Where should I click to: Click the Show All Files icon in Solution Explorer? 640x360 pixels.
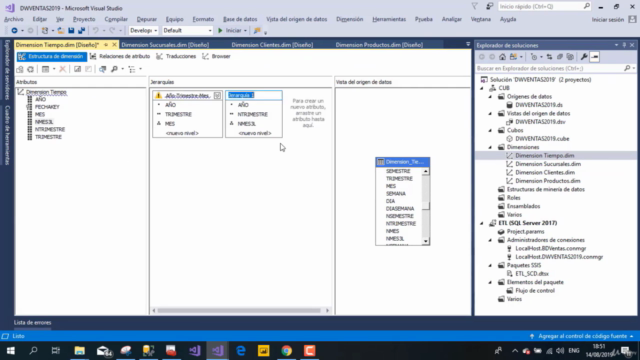[x=570, y=57]
